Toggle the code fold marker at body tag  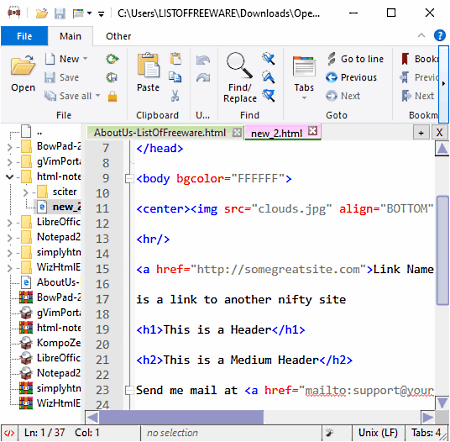[128, 179]
